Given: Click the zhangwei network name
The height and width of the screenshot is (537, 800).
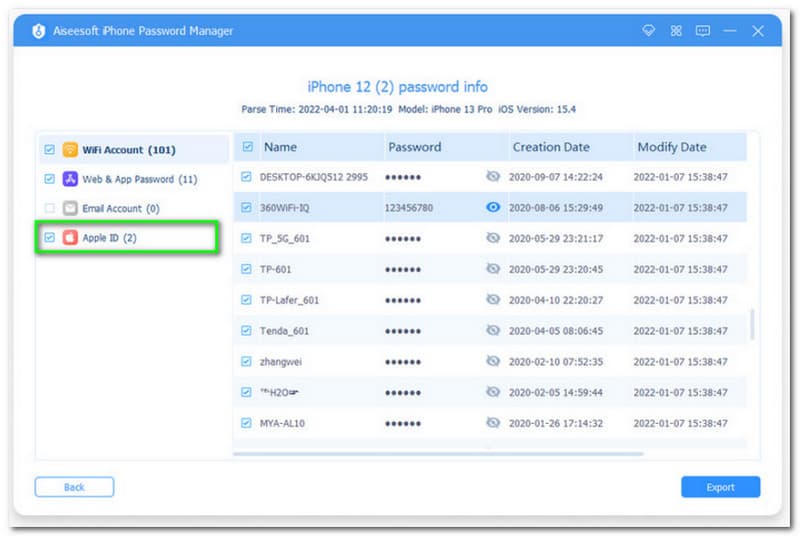Looking at the screenshot, I should click(x=281, y=362).
